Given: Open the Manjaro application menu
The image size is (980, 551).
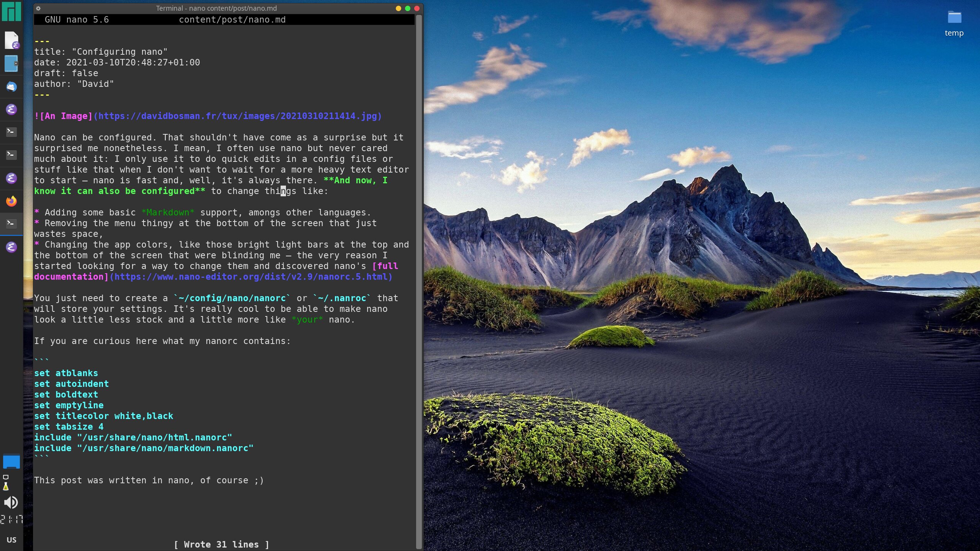Looking at the screenshot, I should click(11, 11).
